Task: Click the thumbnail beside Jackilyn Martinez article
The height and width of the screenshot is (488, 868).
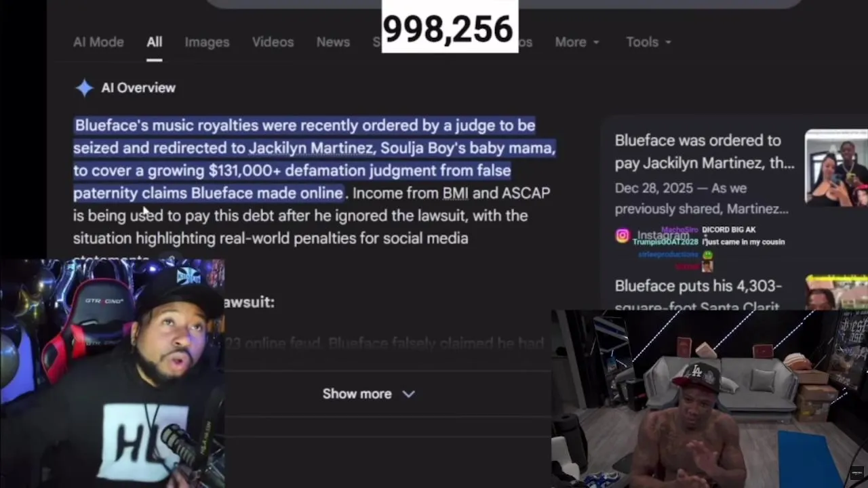Action: click(x=836, y=167)
